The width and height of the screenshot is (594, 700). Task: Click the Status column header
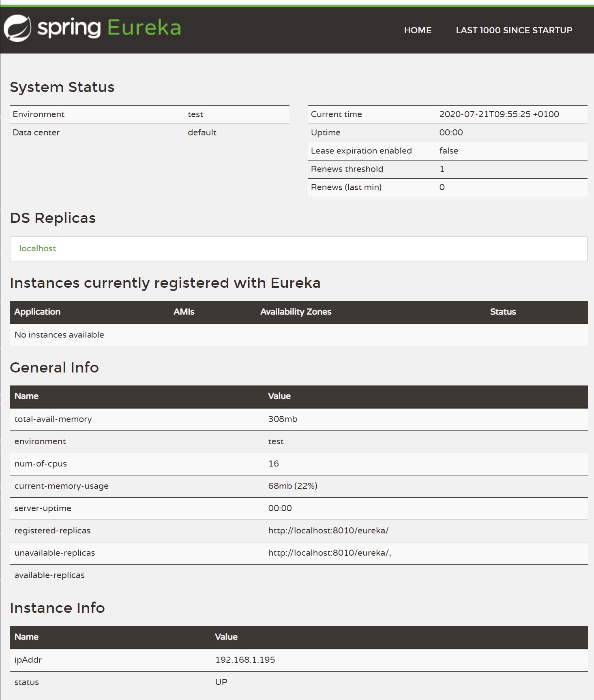[503, 312]
